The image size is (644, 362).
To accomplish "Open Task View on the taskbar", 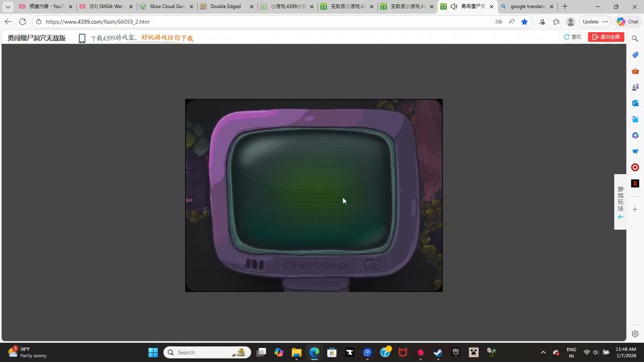I will point(261,352).
